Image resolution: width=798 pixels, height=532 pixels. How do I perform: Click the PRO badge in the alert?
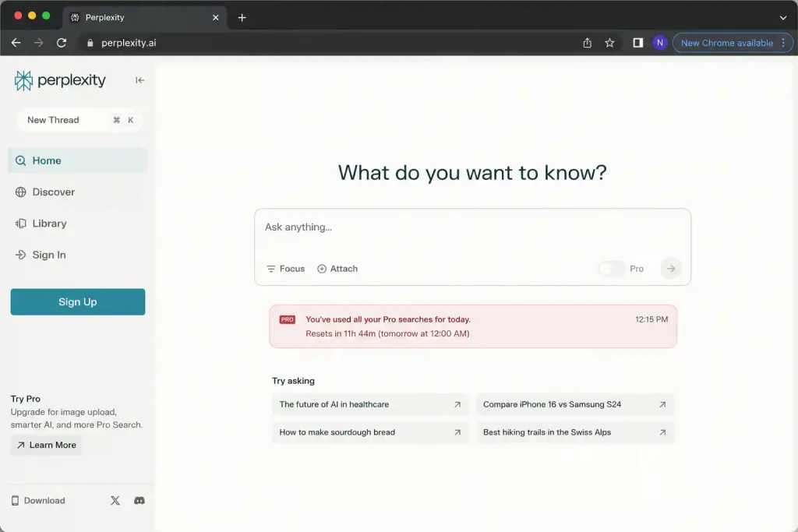click(287, 319)
